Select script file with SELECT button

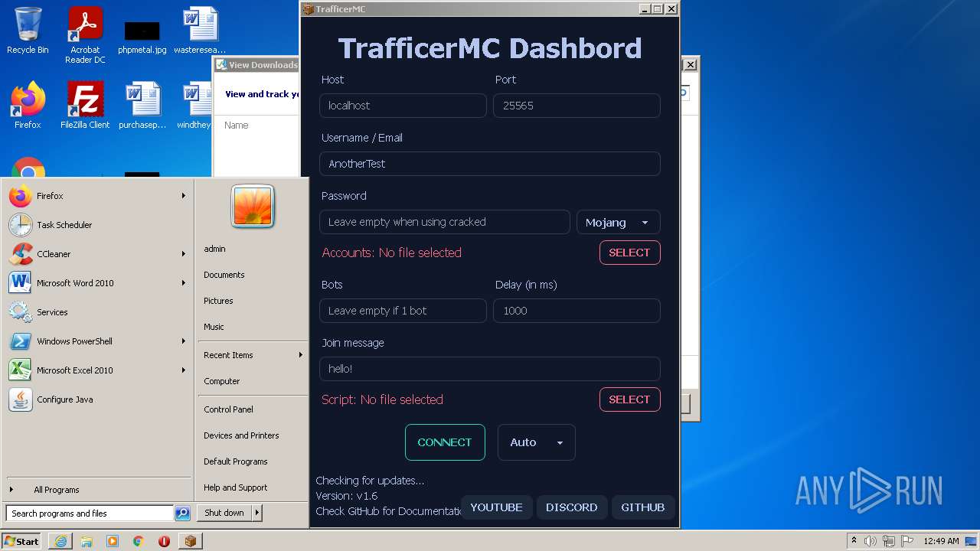coord(629,399)
